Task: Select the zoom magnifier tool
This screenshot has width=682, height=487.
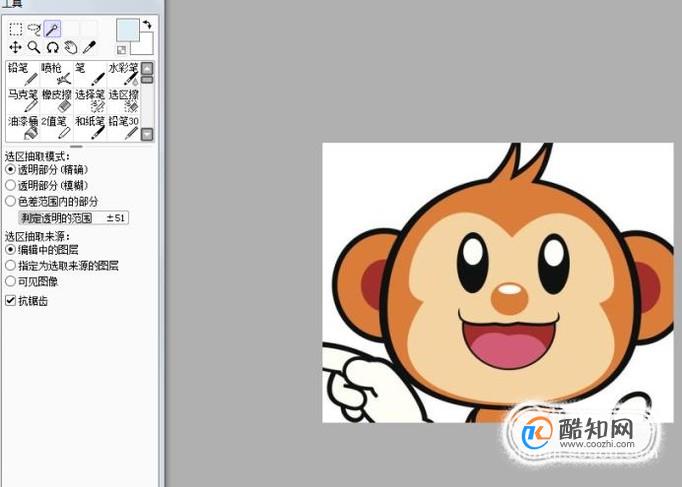Action: pyautogui.click(x=34, y=47)
